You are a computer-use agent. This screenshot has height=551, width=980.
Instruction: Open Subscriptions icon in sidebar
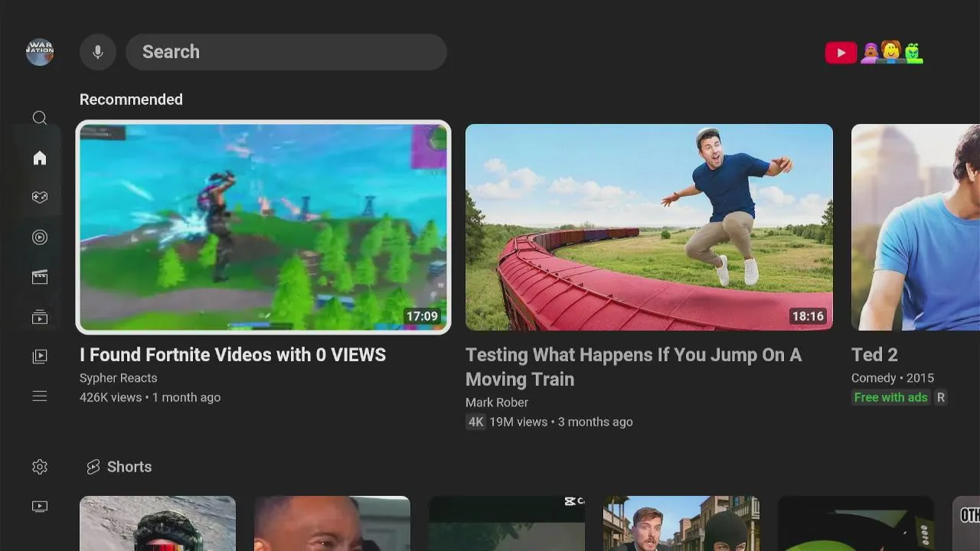(40, 237)
